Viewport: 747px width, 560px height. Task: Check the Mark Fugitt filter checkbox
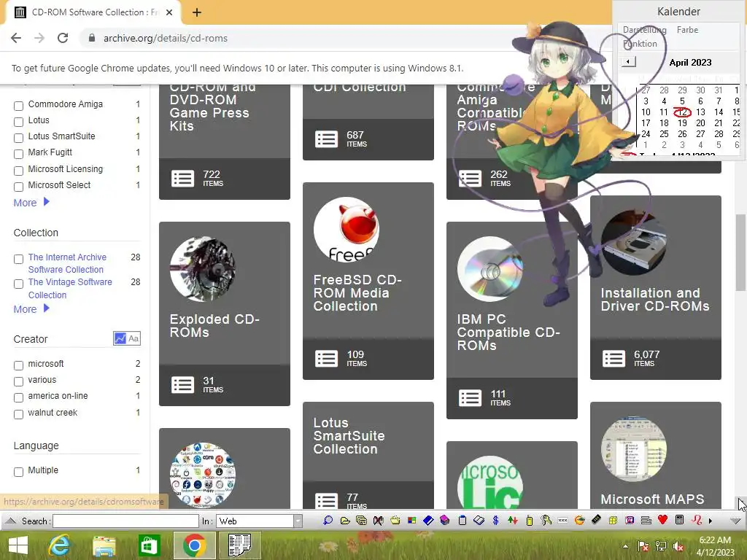coord(18,155)
